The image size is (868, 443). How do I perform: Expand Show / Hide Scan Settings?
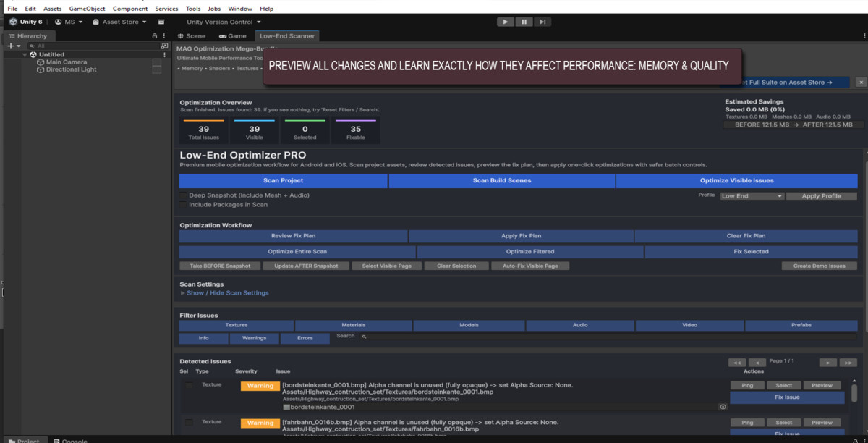tap(224, 293)
